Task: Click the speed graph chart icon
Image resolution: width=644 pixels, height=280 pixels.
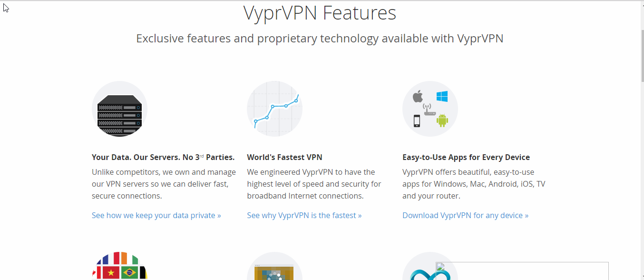Action: (274, 109)
